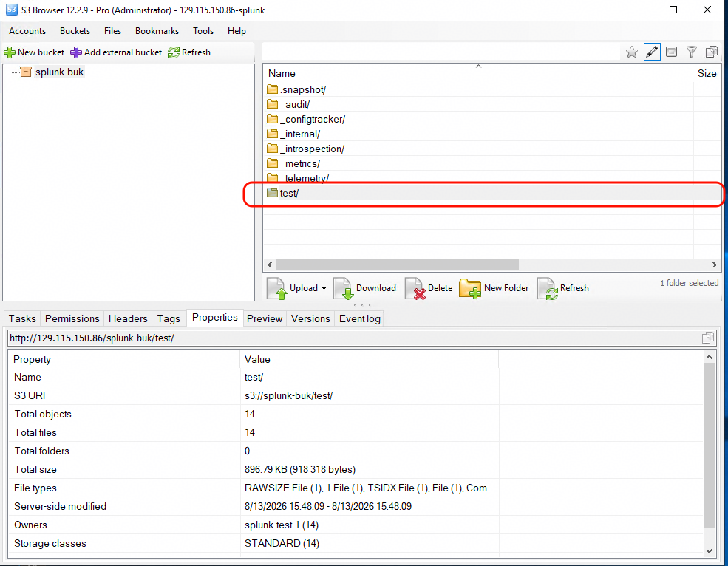Switch to the Versions tab
Viewport: 728px width, 566px height.
tap(310, 318)
